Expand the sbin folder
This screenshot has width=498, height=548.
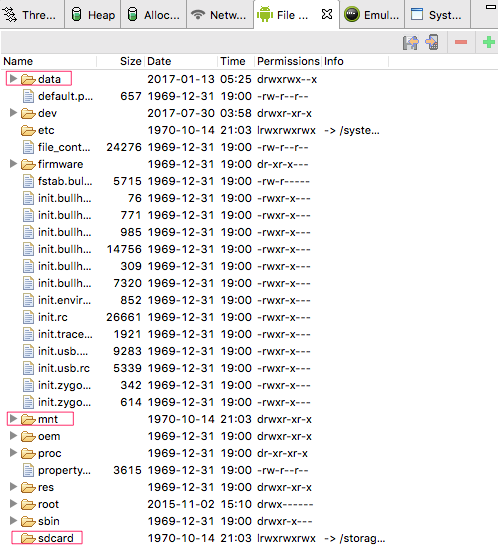13,521
